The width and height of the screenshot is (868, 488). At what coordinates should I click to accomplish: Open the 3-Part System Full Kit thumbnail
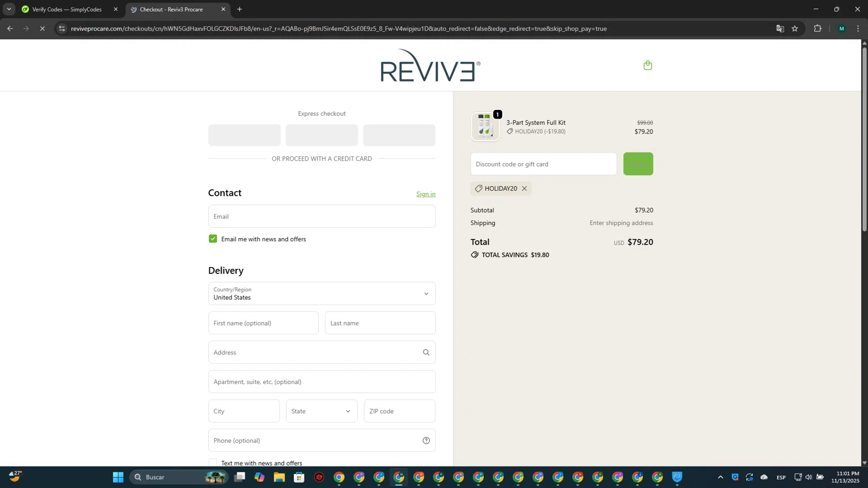pos(485,127)
